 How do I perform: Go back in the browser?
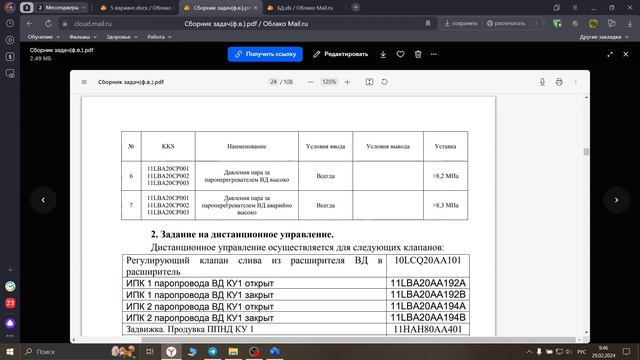tap(29, 24)
